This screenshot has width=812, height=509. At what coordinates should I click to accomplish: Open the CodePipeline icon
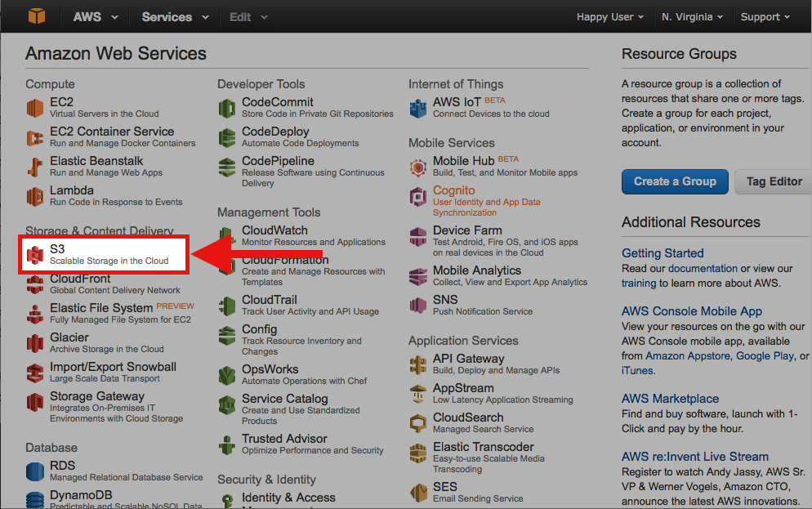click(227, 167)
